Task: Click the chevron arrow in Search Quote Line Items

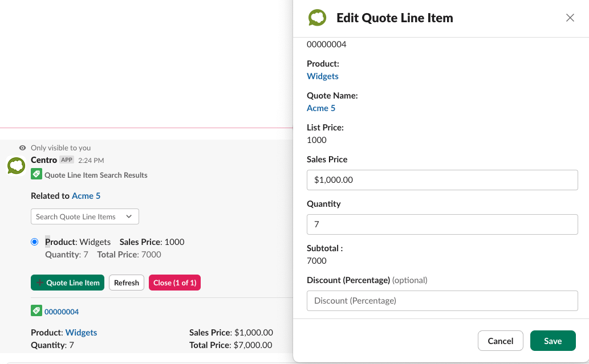Action: tap(129, 216)
